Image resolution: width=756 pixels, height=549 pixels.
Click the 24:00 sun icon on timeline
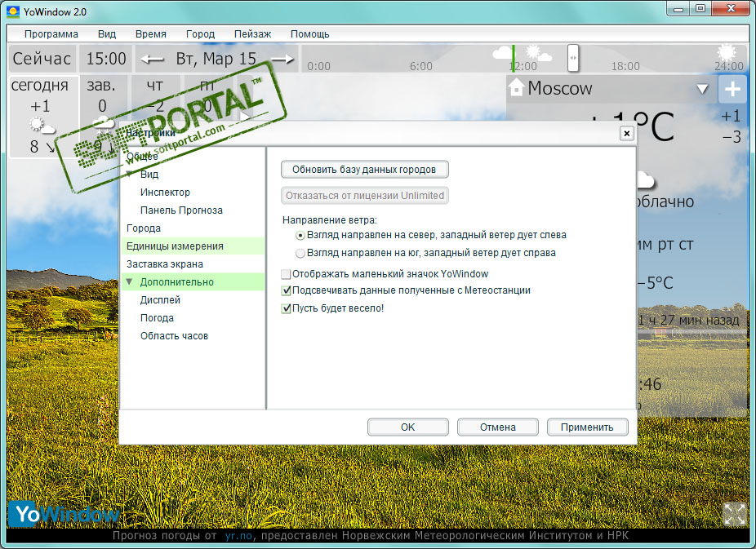[x=727, y=51]
